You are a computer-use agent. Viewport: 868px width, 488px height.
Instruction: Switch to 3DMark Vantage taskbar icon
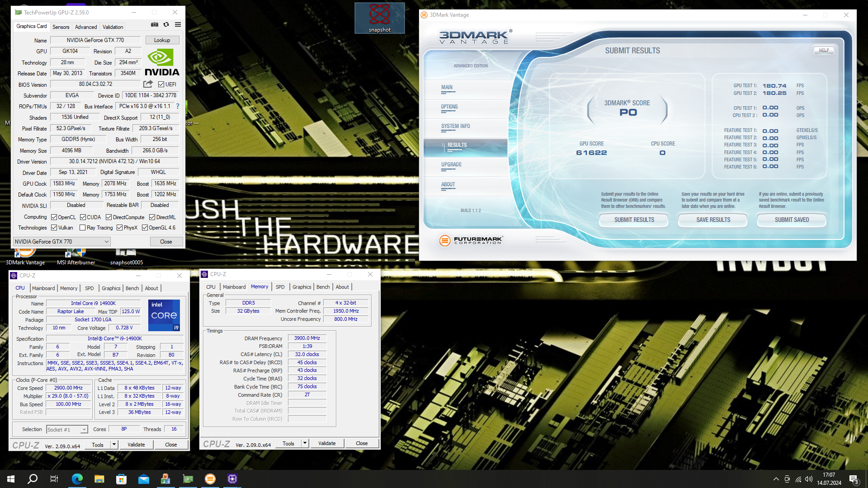click(x=210, y=479)
